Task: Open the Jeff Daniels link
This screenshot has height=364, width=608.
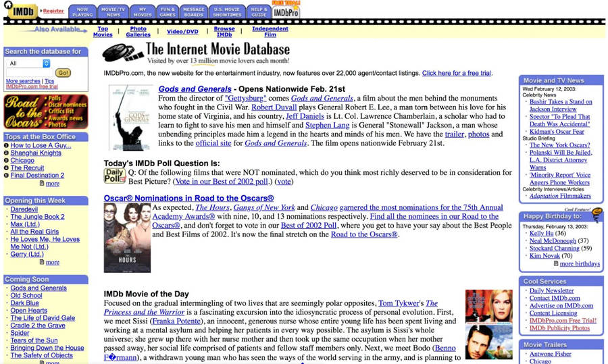Action: tap(305, 116)
